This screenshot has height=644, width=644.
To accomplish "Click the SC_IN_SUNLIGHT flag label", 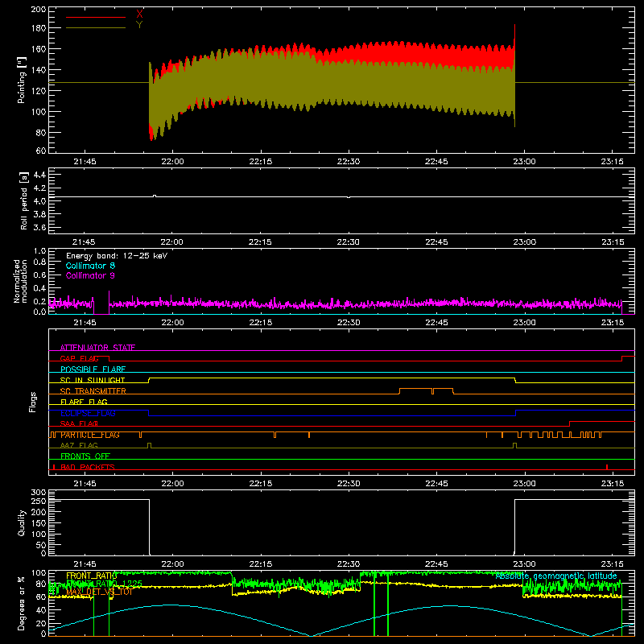I will tap(93, 380).
